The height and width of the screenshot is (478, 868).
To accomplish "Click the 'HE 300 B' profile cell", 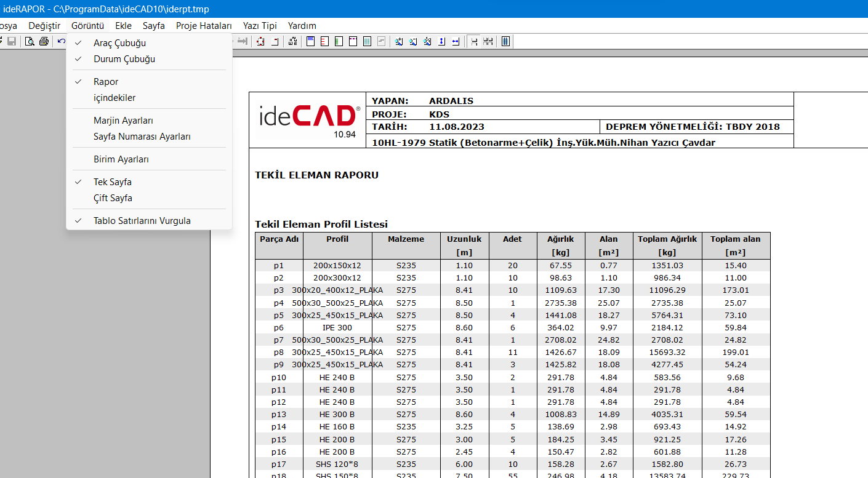I will tap(337, 415).
